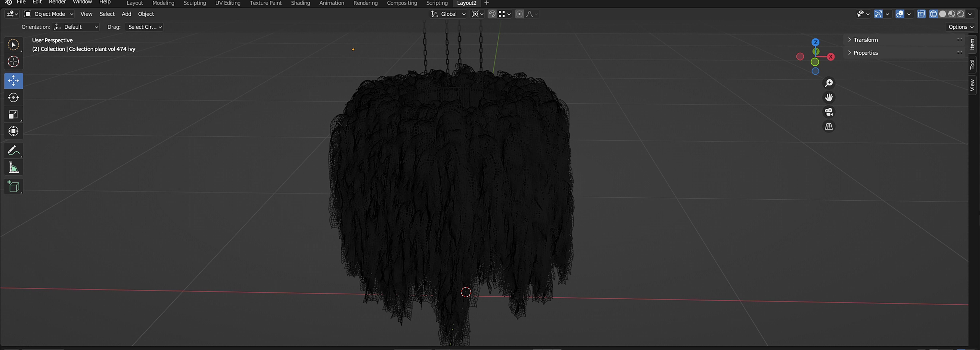Add a new workspace with plus button
This screenshot has height=350, width=980.
(x=486, y=3)
